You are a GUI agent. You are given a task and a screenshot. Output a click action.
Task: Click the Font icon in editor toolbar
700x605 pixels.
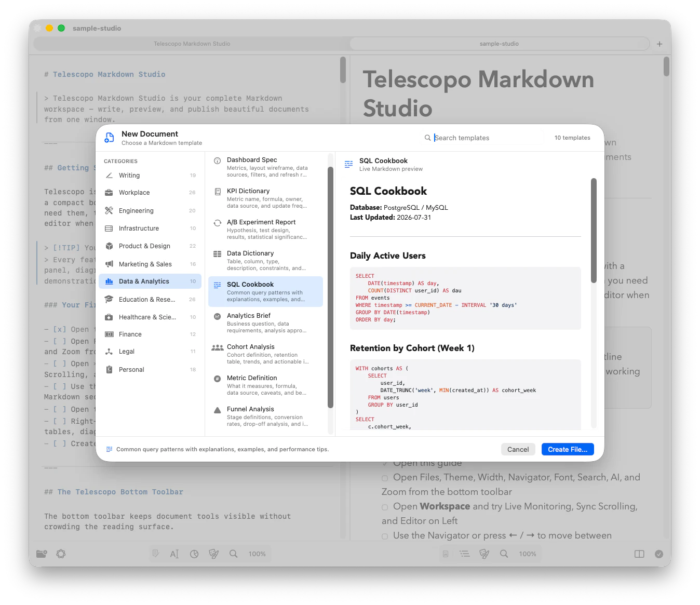tap(174, 554)
